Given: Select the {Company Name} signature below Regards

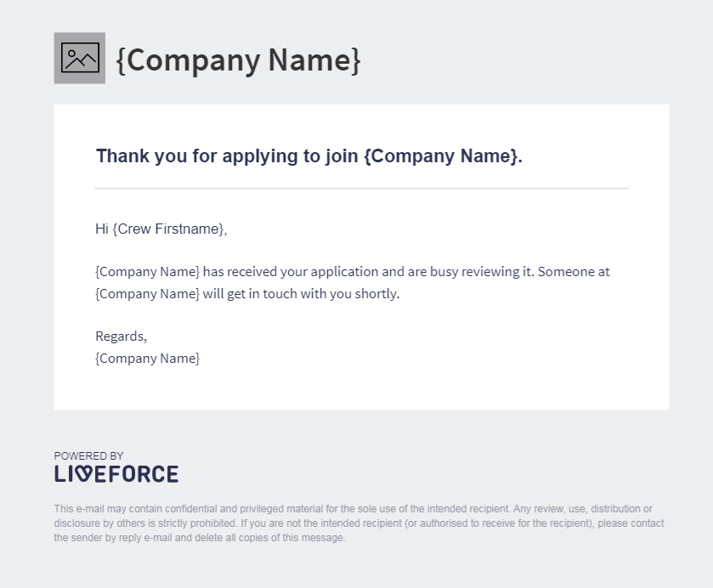Looking at the screenshot, I should (147, 359).
